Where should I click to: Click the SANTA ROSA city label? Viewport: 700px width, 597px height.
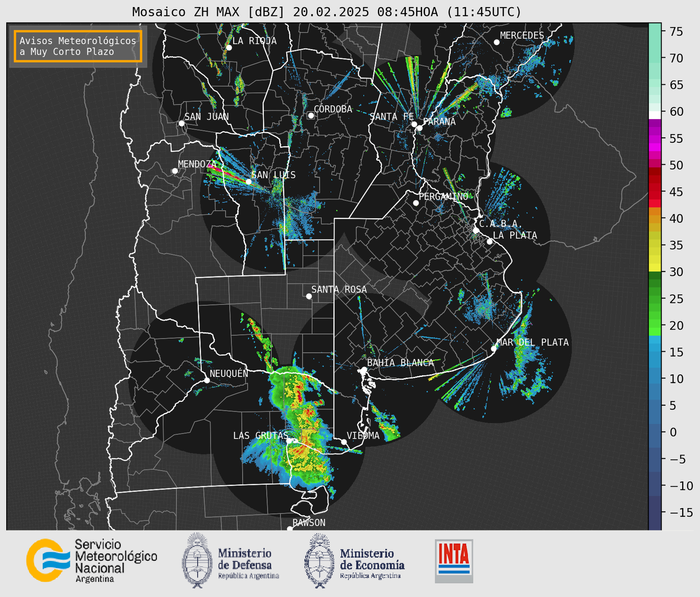[339, 290]
